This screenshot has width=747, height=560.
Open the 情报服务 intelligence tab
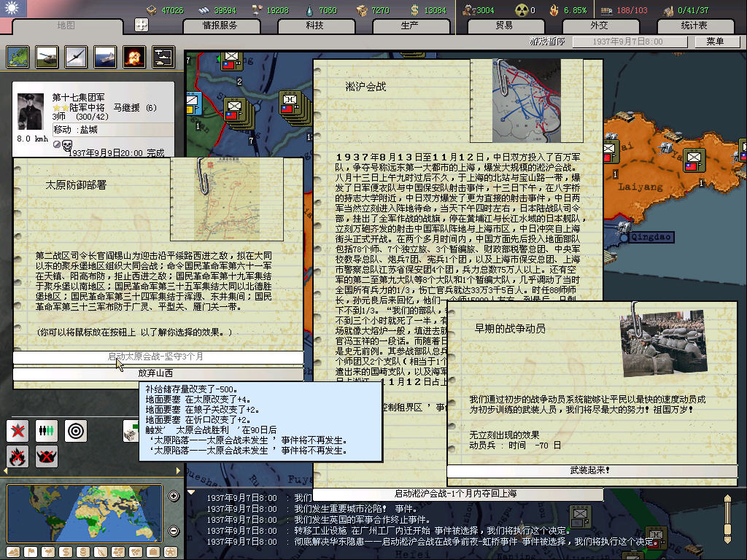220,26
